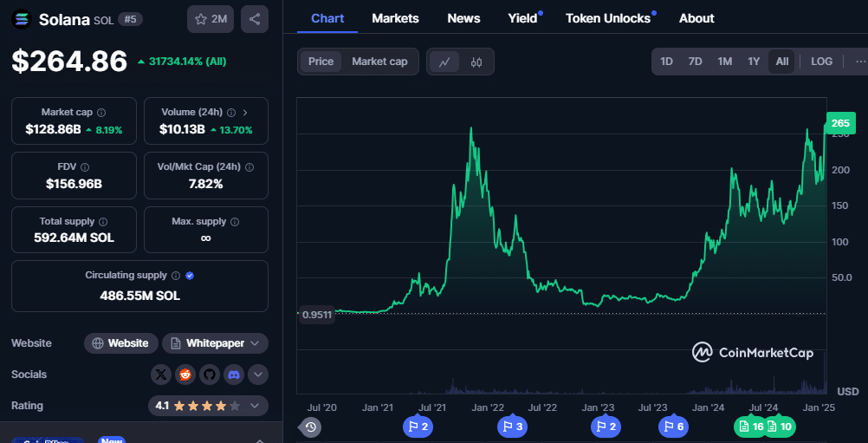Open the About tab
The width and height of the screenshot is (868, 443).
tap(696, 18)
